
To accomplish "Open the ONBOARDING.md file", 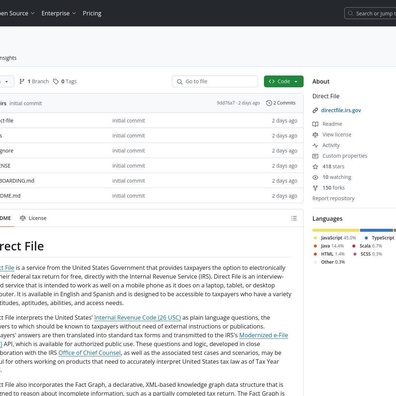I will [x=17, y=181].
